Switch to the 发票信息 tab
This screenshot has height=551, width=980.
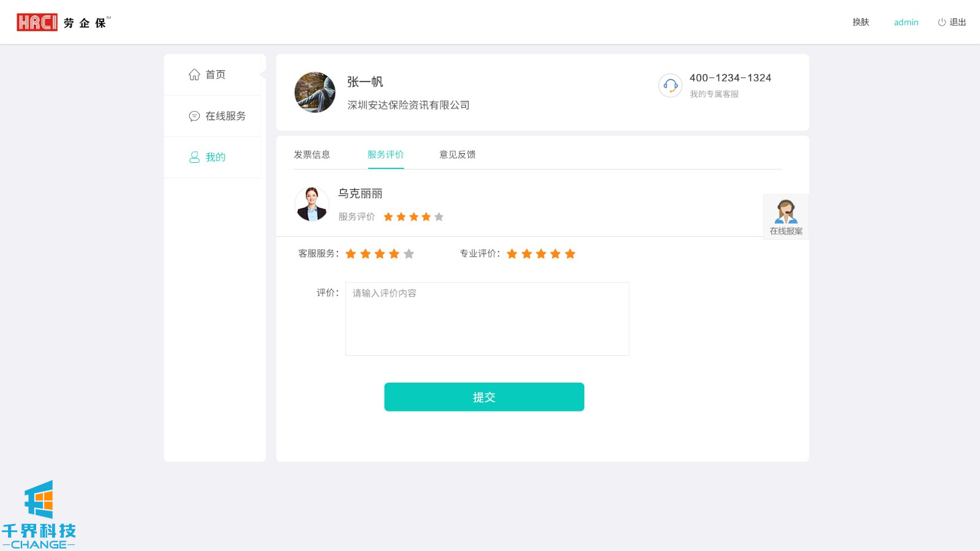312,155
